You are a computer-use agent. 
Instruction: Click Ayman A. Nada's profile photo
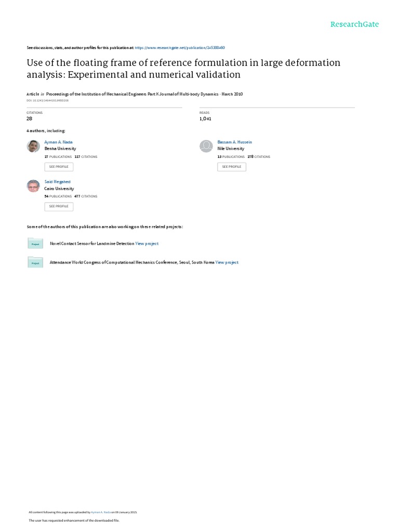tap(33, 147)
